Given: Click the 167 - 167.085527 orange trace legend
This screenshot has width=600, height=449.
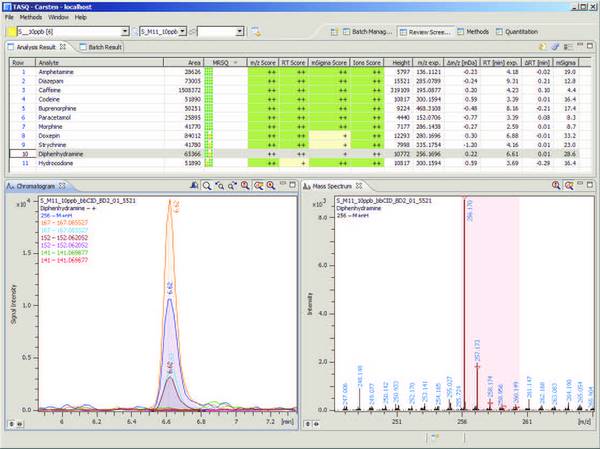Looking at the screenshot, I should click(x=64, y=223).
